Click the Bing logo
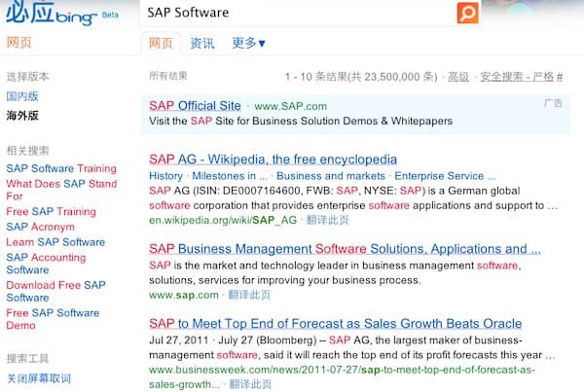The height and width of the screenshot is (392, 584). [x=52, y=14]
